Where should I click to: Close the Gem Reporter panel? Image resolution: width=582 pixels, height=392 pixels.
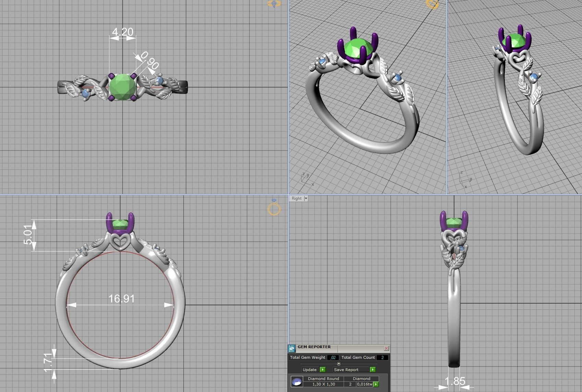click(x=386, y=348)
